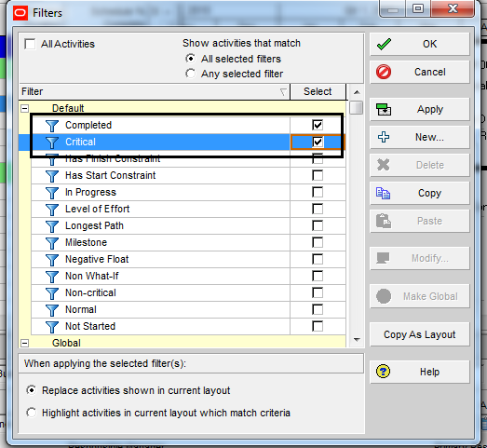Viewport: 487px width, 448px height.
Task: Dismiss the dialog with the Cancel button
Action: click(420, 72)
